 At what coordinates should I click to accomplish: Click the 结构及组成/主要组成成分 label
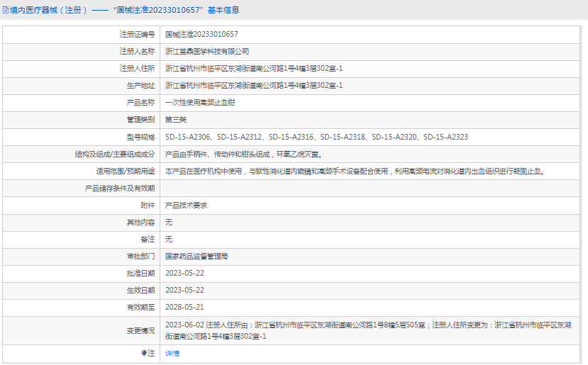[x=115, y=155]
